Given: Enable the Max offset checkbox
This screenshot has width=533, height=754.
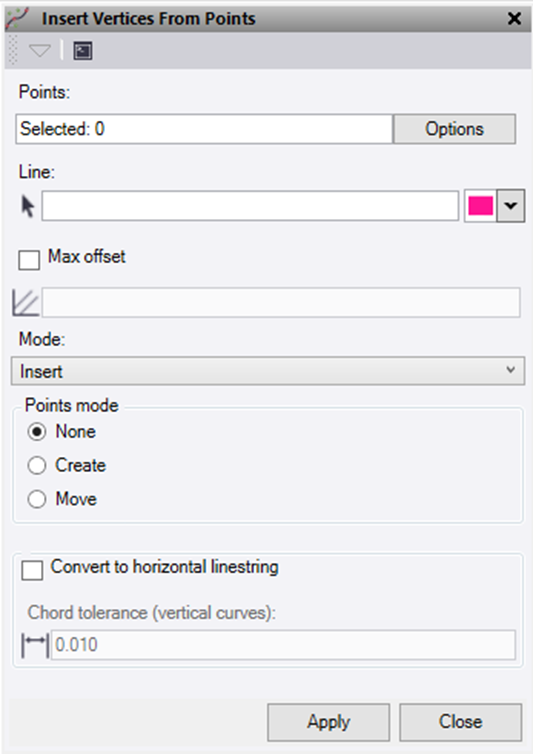Looking at the screenshot, I should click(x=29, y=260).
